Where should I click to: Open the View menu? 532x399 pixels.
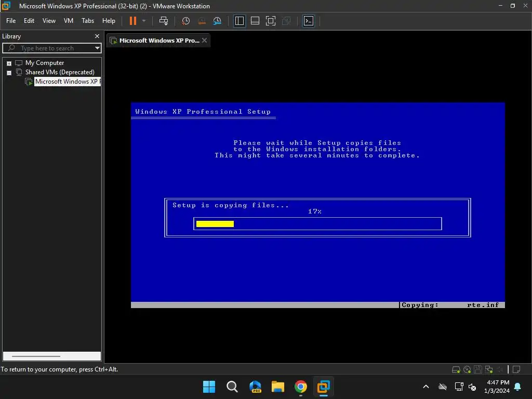tap(49, 21)
